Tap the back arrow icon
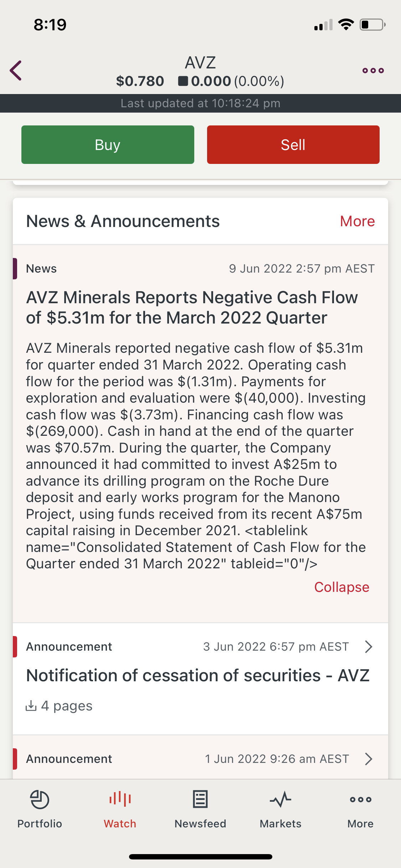 [16, 71]
